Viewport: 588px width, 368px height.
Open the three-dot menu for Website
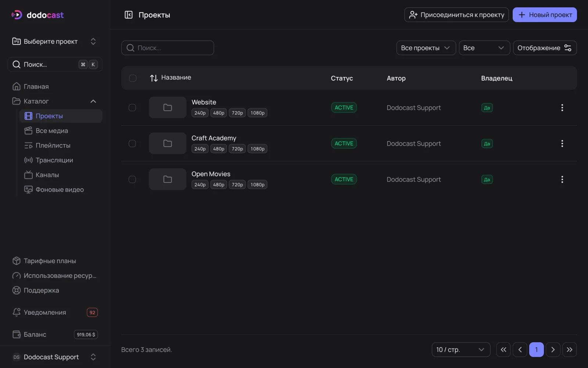pyautogui.click(x=562, y=107)
